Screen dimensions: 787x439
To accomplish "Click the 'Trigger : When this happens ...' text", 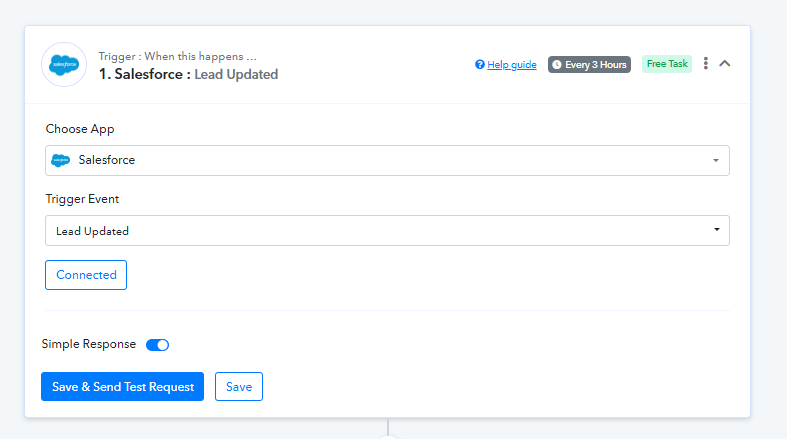I will point(177,56).
